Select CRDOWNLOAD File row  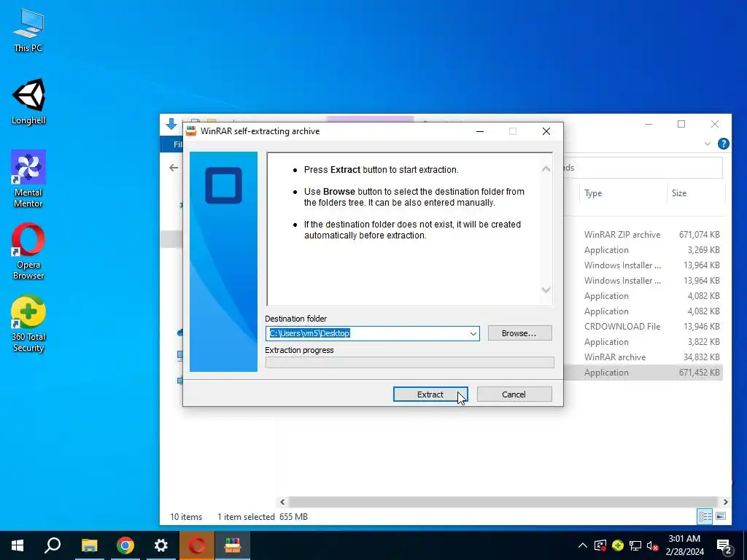643,327
